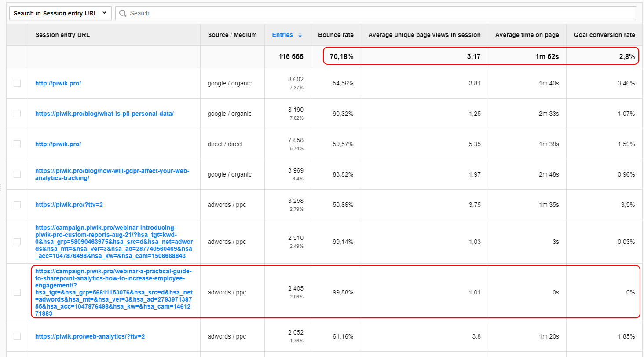Viewport: 644px width, 357px height.
Task: Open the piwik.pro/web-analytics/?ttv=2 link
Action: (x=90, y=336)
